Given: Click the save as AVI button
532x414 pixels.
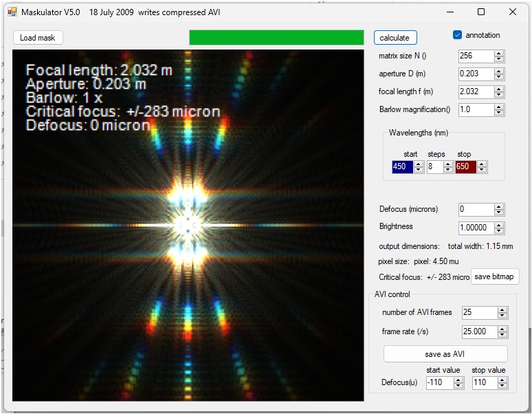Looking at the screenshot, I should tap(445, 354).
